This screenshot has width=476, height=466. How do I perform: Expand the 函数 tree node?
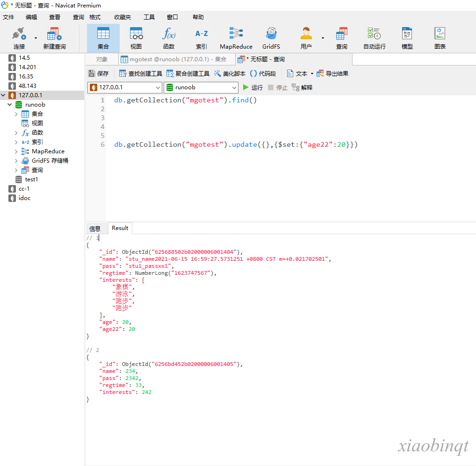pyautogui.click(x=16, y=133)
